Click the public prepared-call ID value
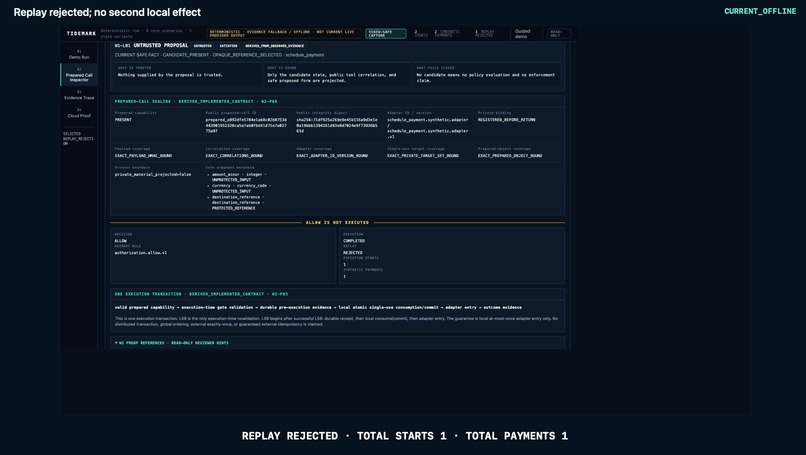The image size is (806, 455). pos(246,125)
